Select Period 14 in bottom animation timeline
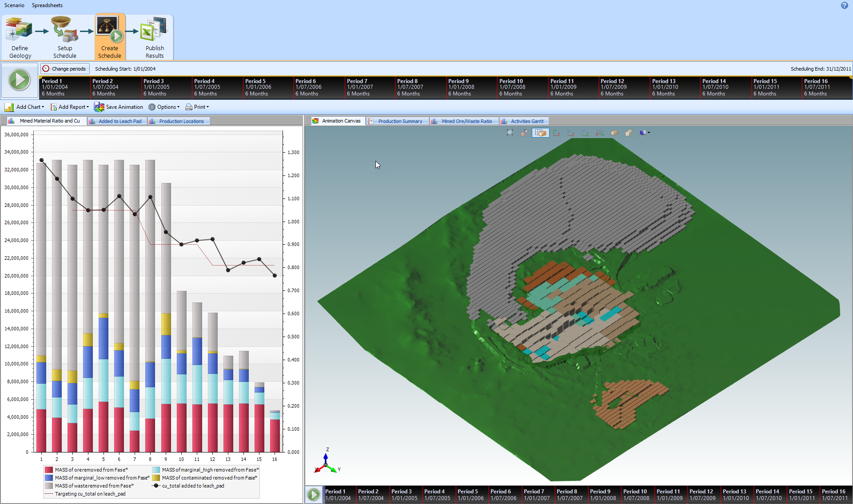Image resolution: width=853 pixels, height=504 pixels. pos(770,495)
